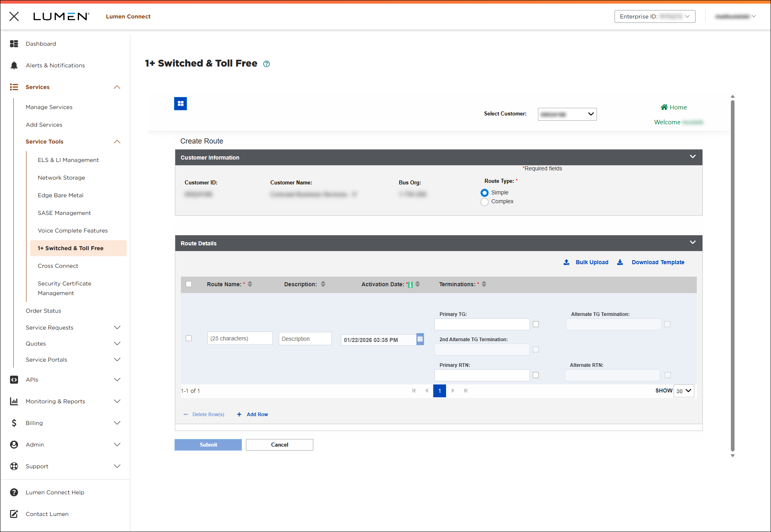The width and height of the screenshot is (771, 532).
Task: Close the navigation menu with X icon
Action: pos(14,16)
